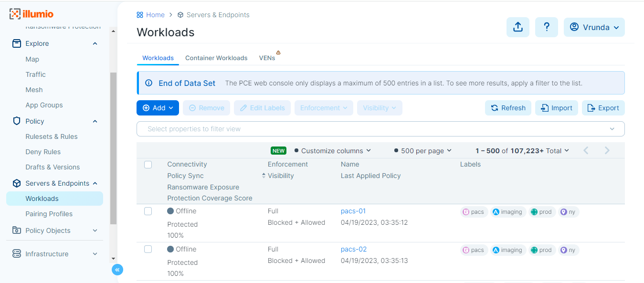Screen dimensions: 644x283
Task: Go to previous page with left arrow
Action: tap(586, 151)
